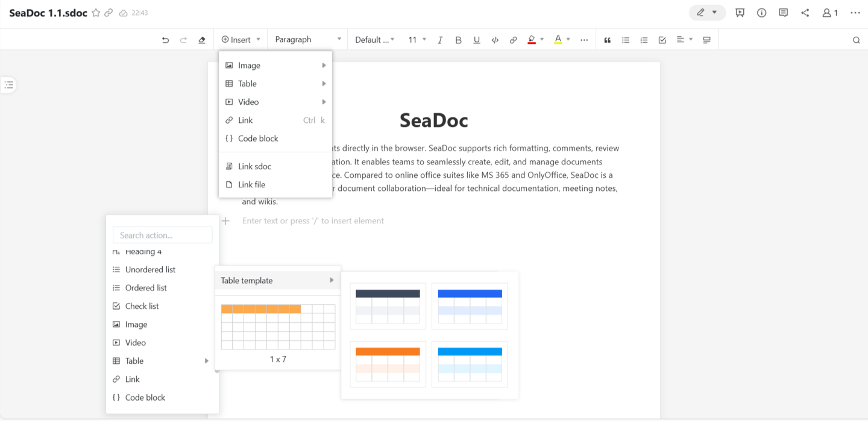Insert a link from the toolbar
The width and height of the screenshot is (868, 421).
click(513, 40)
